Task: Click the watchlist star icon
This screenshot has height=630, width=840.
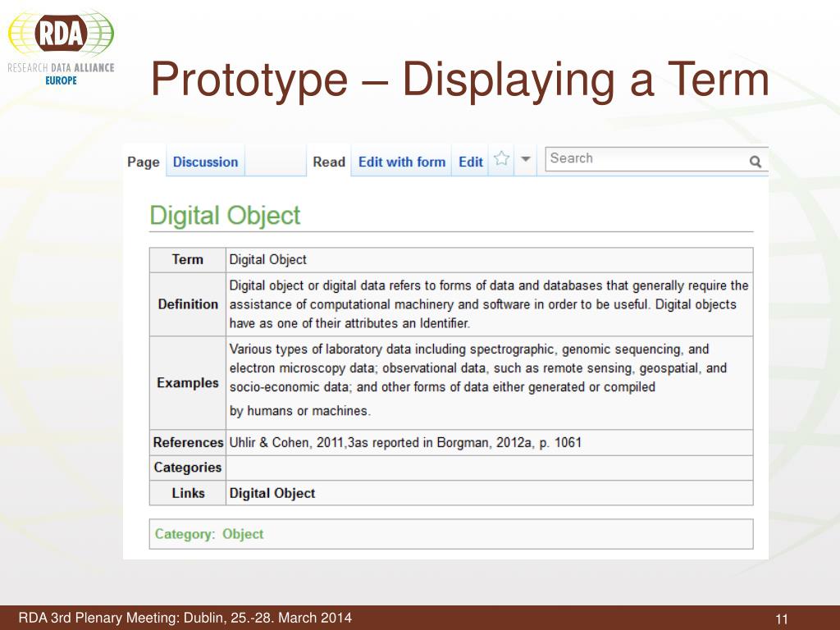Action: pyautogui.click(x=501, y=158)
